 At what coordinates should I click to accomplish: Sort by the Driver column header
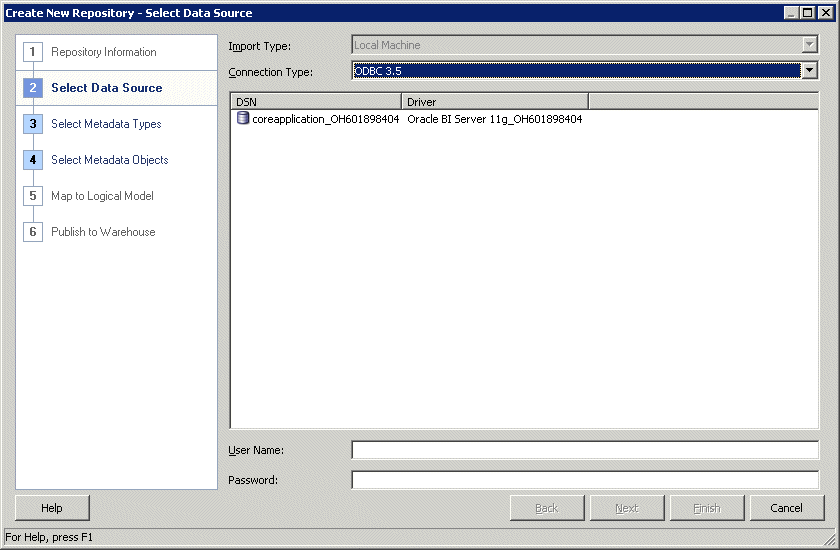click(495, 102)
